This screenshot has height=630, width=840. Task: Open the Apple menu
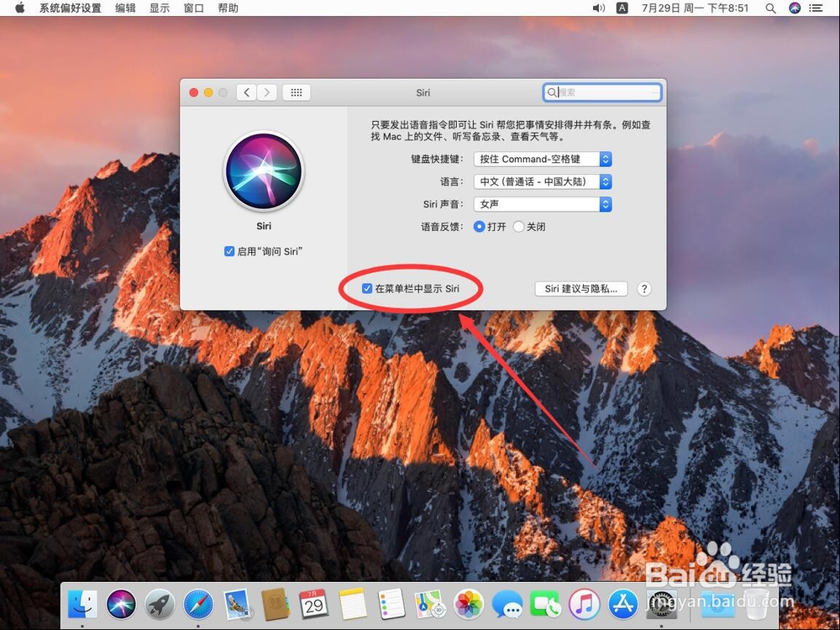point(20,8)
